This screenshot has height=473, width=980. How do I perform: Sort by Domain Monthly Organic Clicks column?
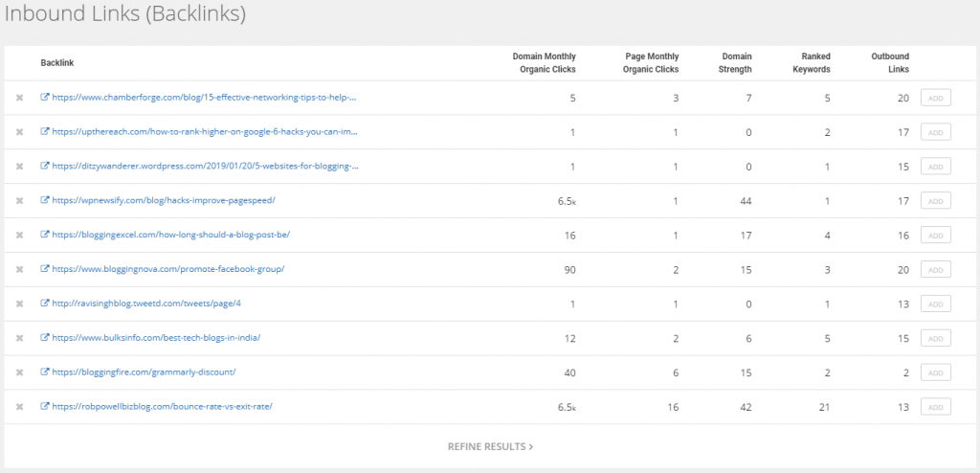544,62
